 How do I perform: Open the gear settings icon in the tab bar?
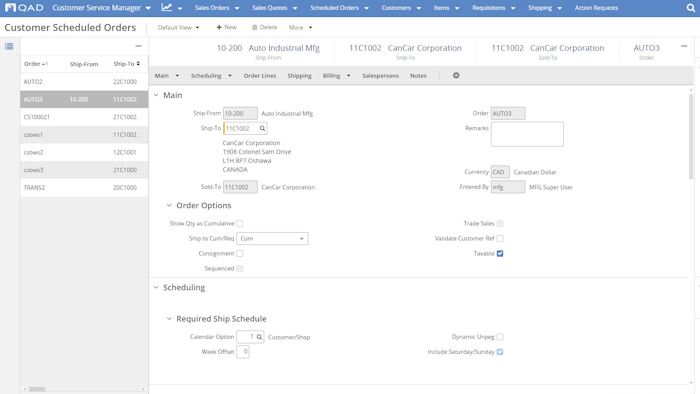pos(456,75)
